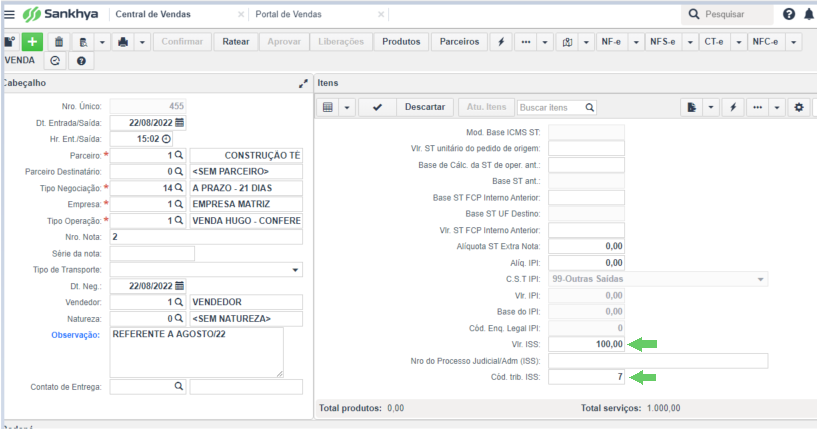
Task: Expand the NFC-e dropdown arrow
Action: click(794, 42)
